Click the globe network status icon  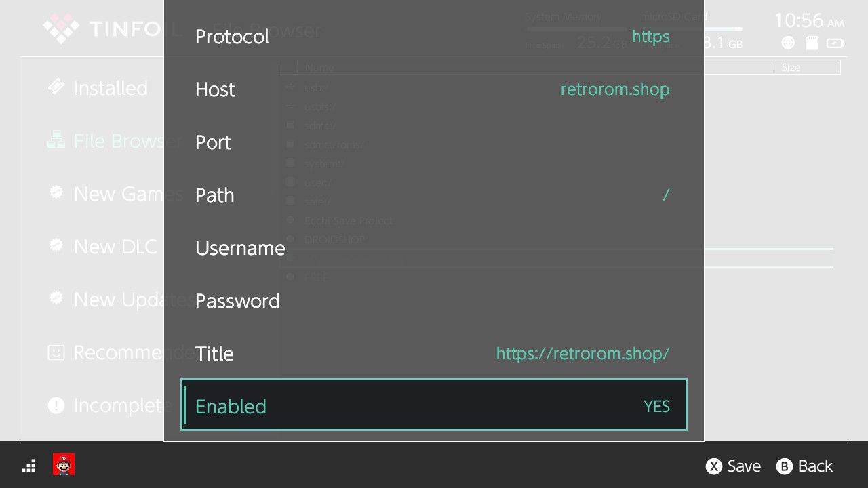pos(788,43)
